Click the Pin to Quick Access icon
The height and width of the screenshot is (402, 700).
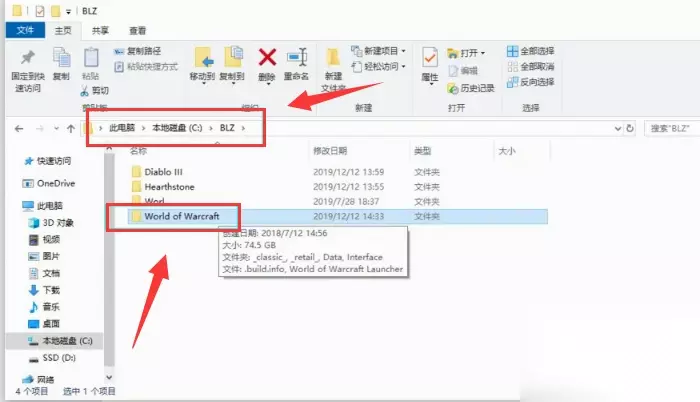[x=28, y=57]
